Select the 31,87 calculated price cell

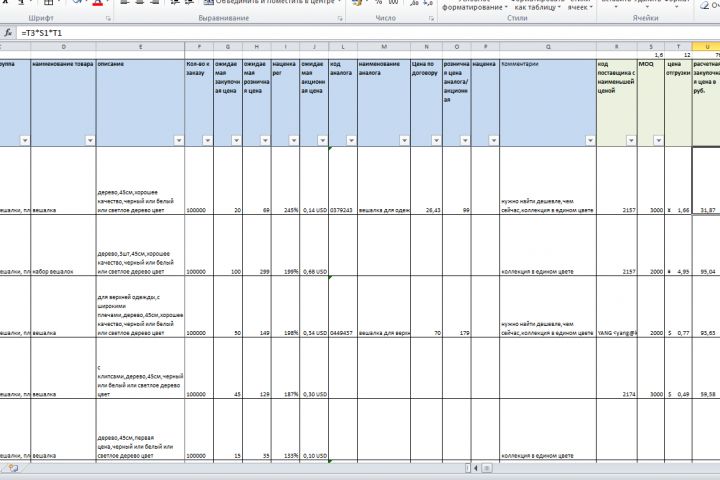click(x=706, y=181)
